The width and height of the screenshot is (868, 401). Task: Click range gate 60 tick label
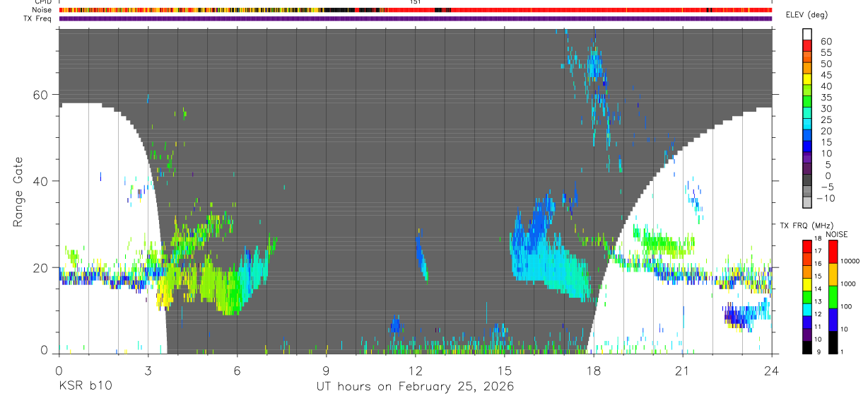click(x=42, y=94)
